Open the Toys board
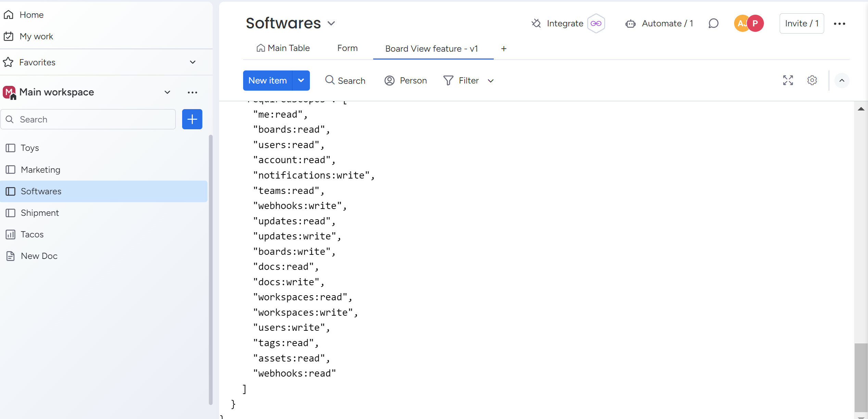 click(x=104, y=148)
